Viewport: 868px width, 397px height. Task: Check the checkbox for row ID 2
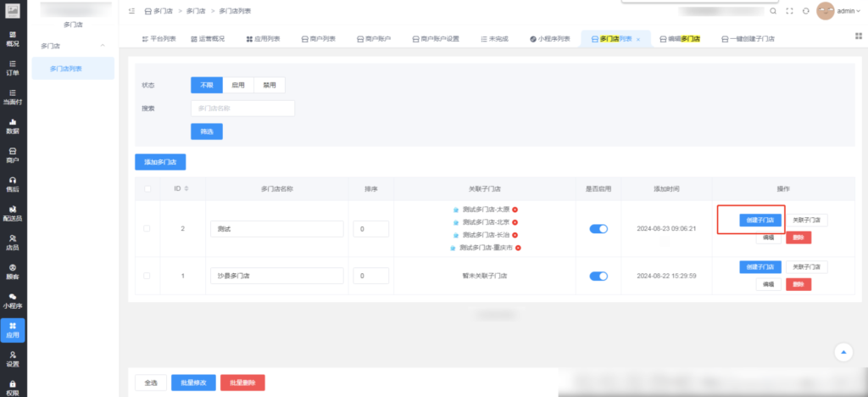[x=147, y=228]
